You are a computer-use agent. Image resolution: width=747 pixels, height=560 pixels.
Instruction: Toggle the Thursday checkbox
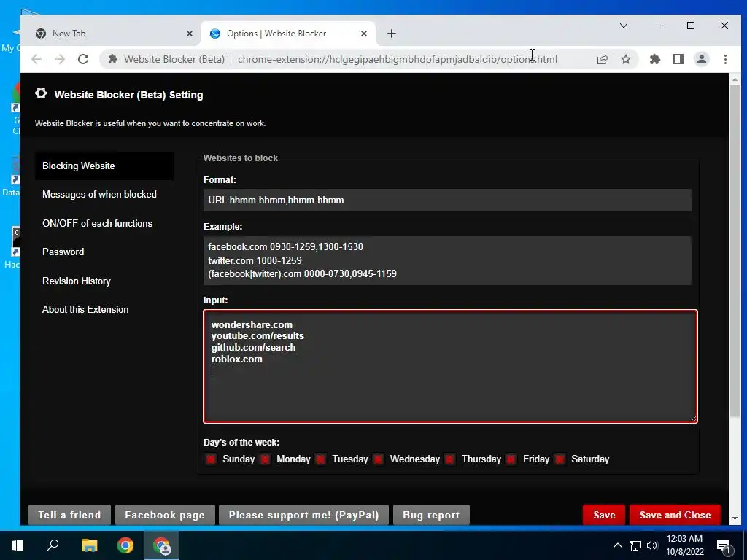point(449,459)
